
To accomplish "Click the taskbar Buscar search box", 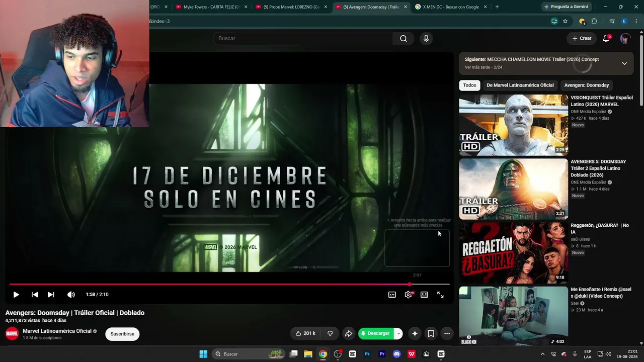I will [x=249, y=354].
